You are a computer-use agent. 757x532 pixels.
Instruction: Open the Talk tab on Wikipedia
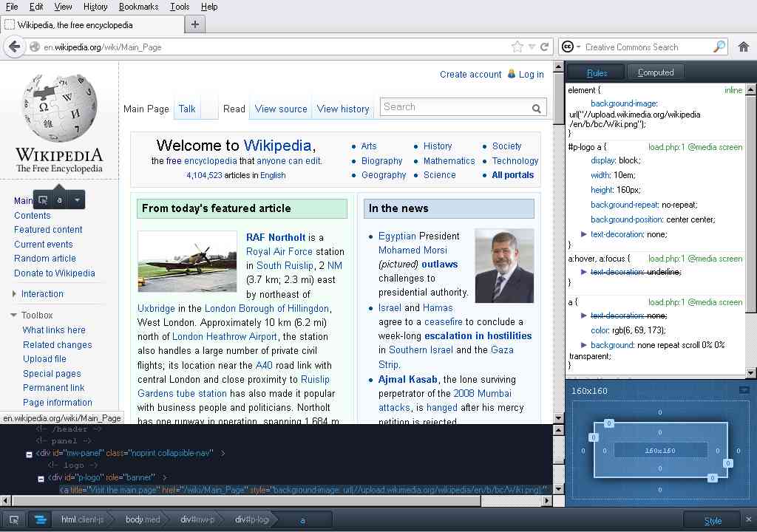(x=187, y=109)
